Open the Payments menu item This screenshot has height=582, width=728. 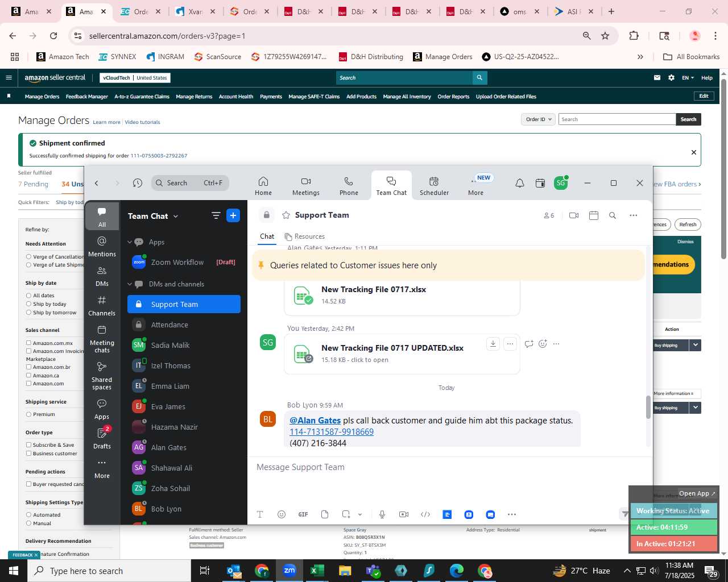point(271,97)
